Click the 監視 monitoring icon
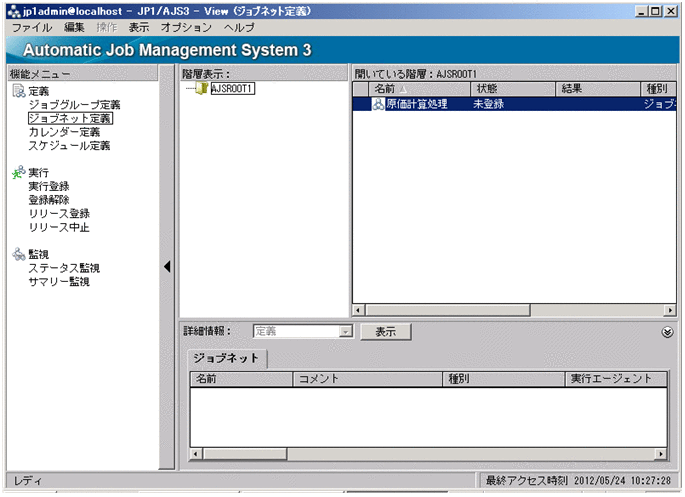 point(19,254)
